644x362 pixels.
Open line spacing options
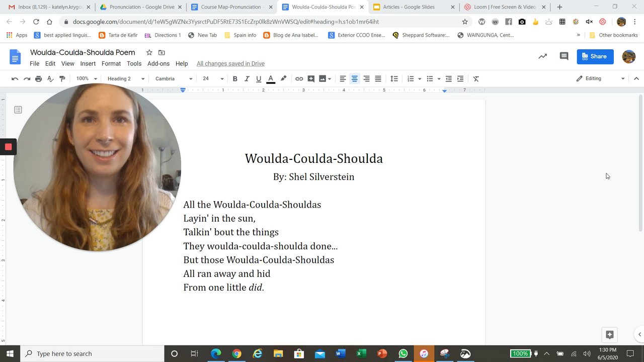394,78
